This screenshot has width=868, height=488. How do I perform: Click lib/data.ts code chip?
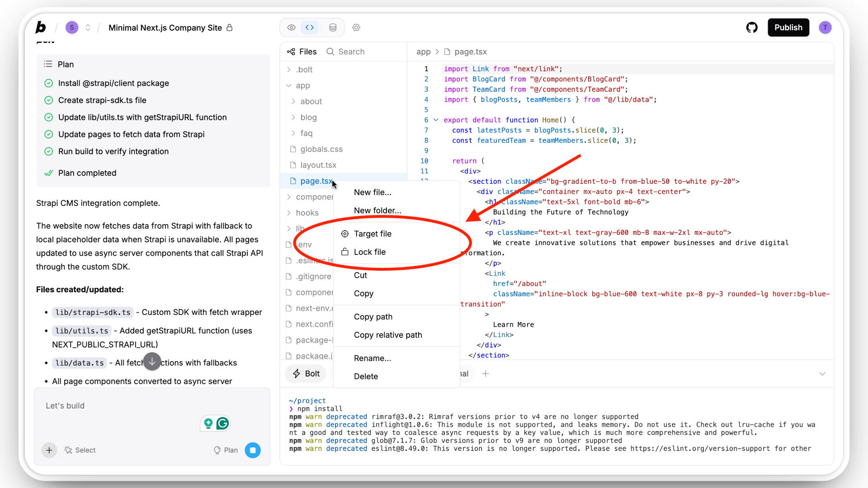tap(80, 363)
